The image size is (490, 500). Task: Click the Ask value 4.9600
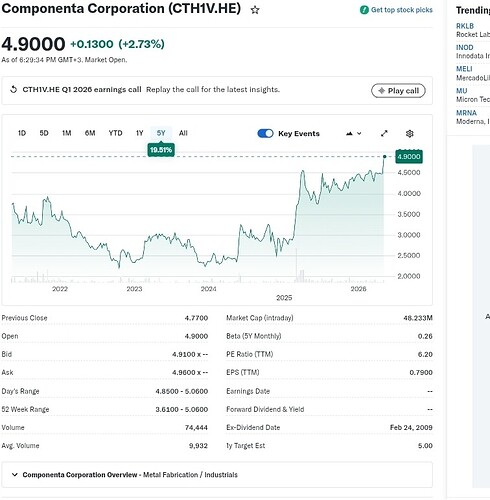[190, 373]
